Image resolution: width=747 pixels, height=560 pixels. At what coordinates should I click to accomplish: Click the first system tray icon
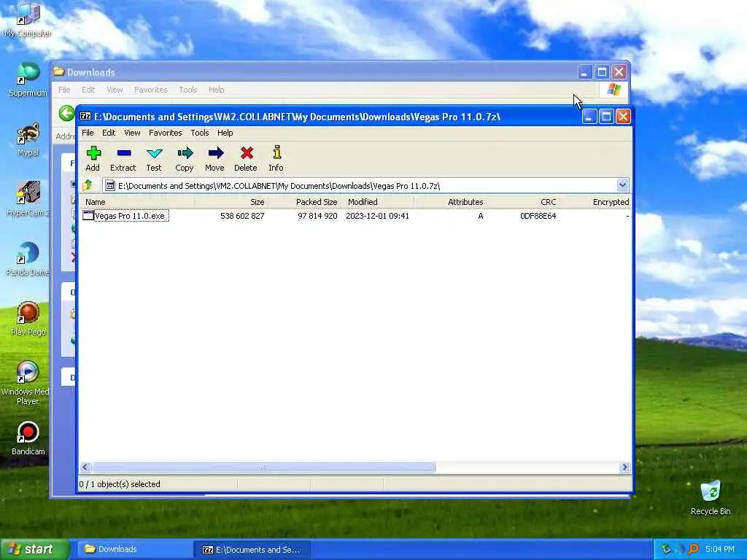pyautogui.click(x=665, y=549)
